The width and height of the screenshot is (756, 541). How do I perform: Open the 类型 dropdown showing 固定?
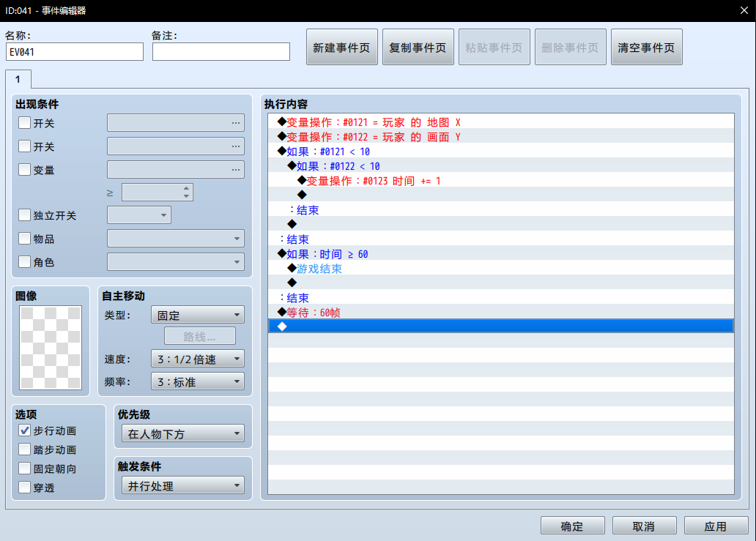(198, 315)
